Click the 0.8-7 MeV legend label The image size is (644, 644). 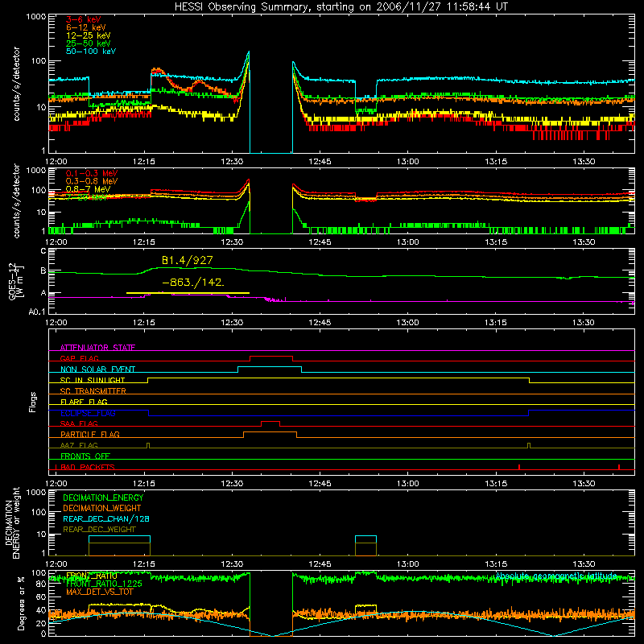(x=88, y=189)
